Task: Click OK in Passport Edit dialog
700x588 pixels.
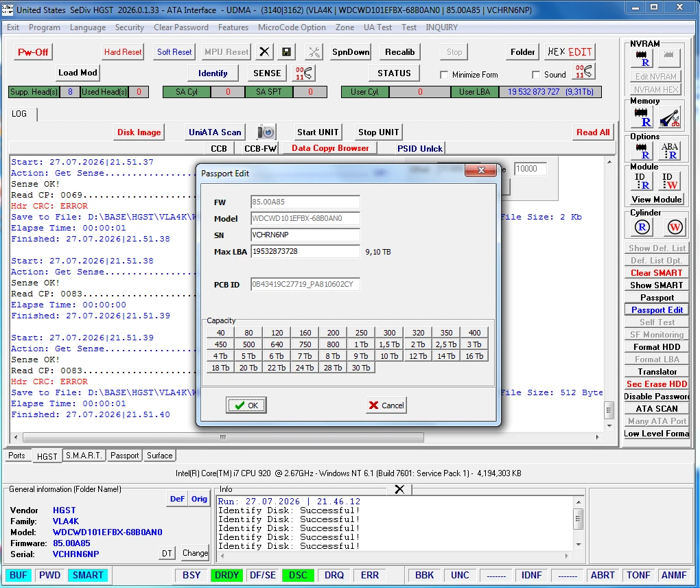Action: (x=246, y=405)
